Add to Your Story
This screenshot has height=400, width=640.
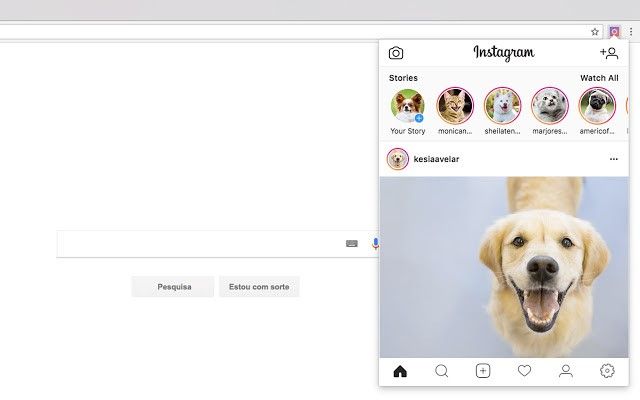coord(408,106)
